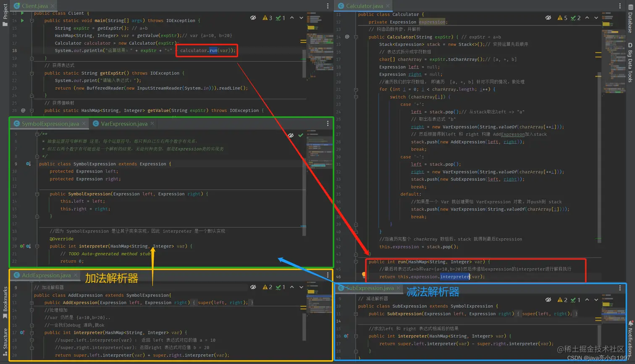635x364 pixels.
Task: Toggle reader mode eye icon in SymbolExpression.java
Action: pyautogui.click(x=291, y=135)
